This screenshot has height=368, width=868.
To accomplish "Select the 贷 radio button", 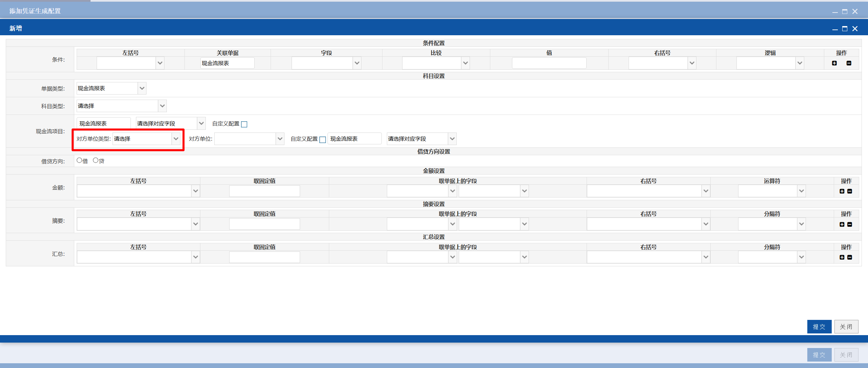I will pos(96,160).
